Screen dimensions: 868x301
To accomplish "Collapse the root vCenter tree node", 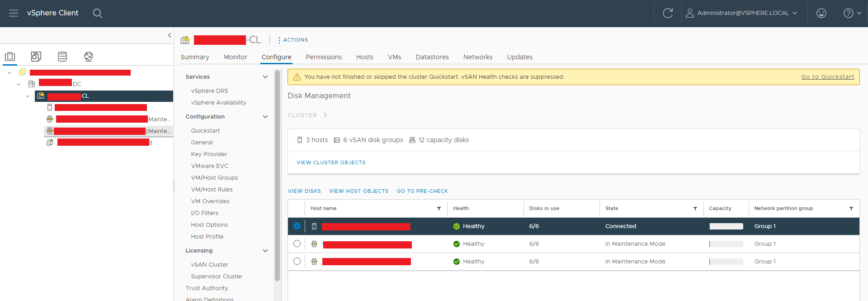I will click(x=9, y=72).
